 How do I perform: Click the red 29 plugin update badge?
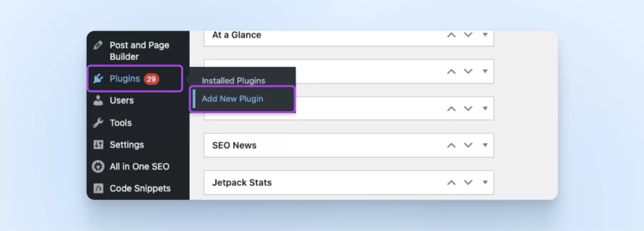151,79
